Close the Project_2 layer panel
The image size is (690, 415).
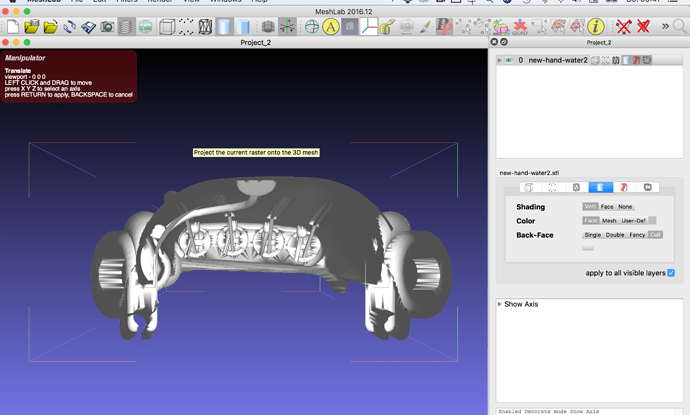click(494, 42)
